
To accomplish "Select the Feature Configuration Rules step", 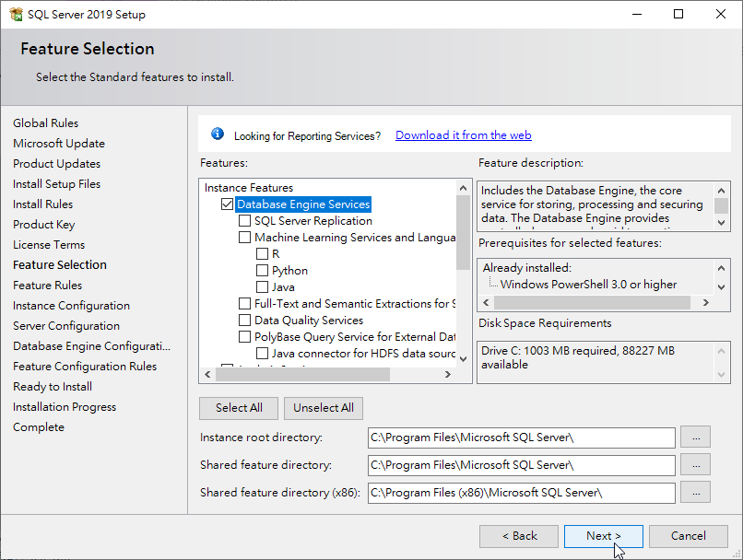I will (84, 367).
